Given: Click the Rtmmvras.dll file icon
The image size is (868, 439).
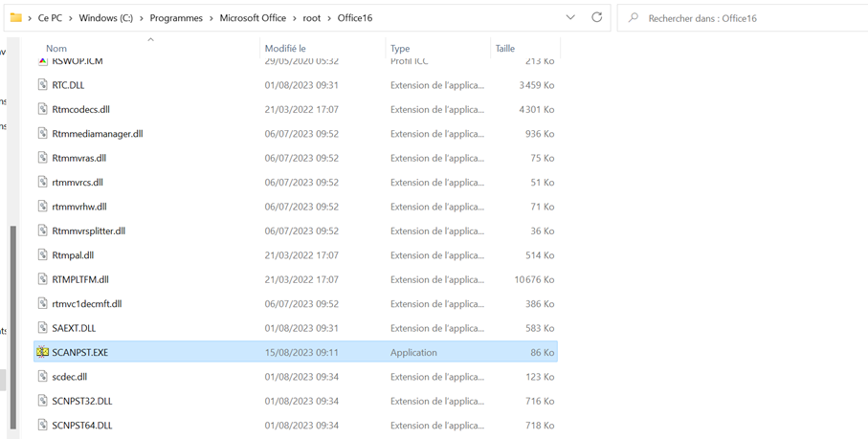Looking at the screenshot, I should 43,158.
